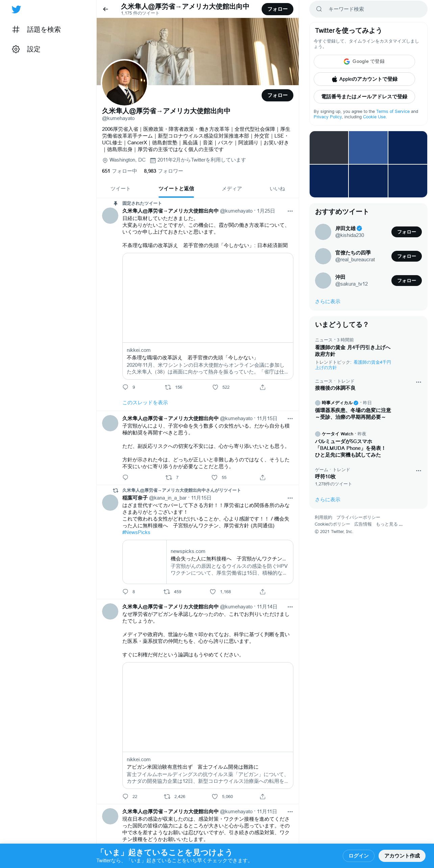Open 看護師の賃金 trend topic link

coord(353,365)
